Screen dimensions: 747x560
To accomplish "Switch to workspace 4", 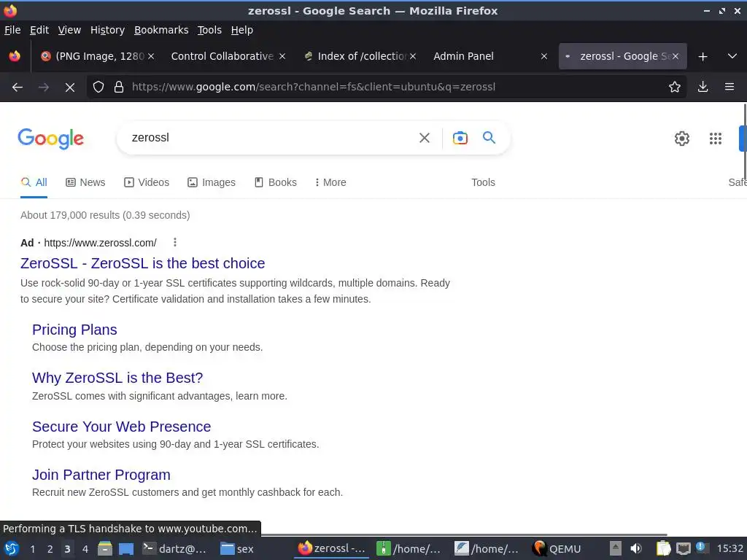I will tap(85, 549).
